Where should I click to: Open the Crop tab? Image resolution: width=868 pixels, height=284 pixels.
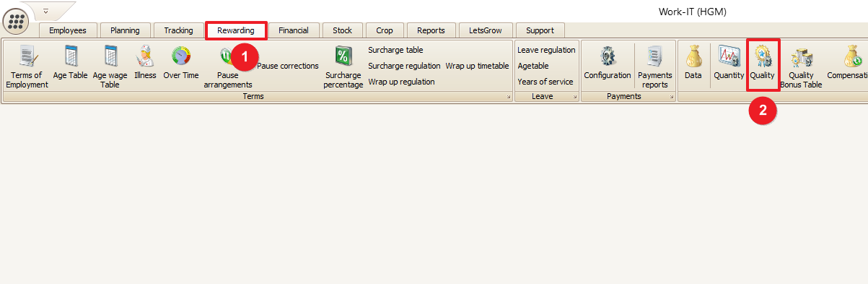coord(385,30)
